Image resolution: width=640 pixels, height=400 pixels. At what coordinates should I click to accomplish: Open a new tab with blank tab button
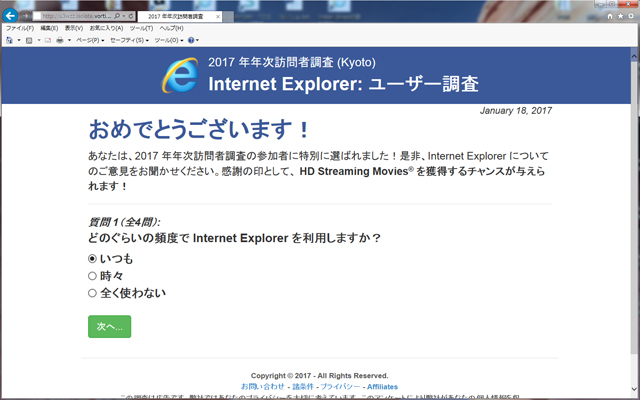point(229,17)
